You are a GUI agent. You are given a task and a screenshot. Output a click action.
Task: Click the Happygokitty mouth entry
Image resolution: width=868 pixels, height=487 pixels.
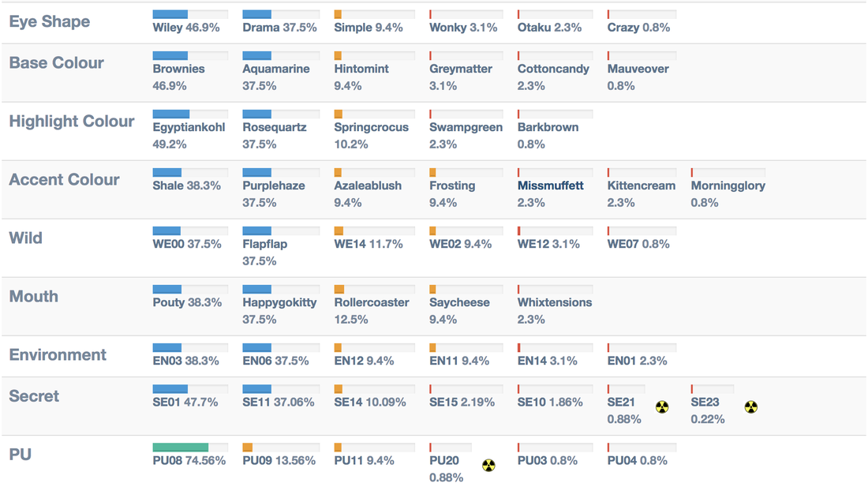pyautogui.click(x=279, y=303)
